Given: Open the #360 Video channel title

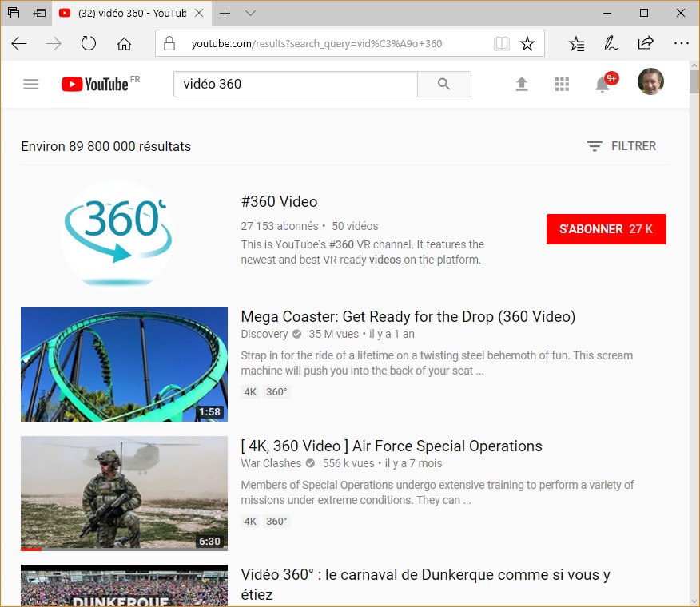Looking at the screenshot, I should click(x=279, y=202).
